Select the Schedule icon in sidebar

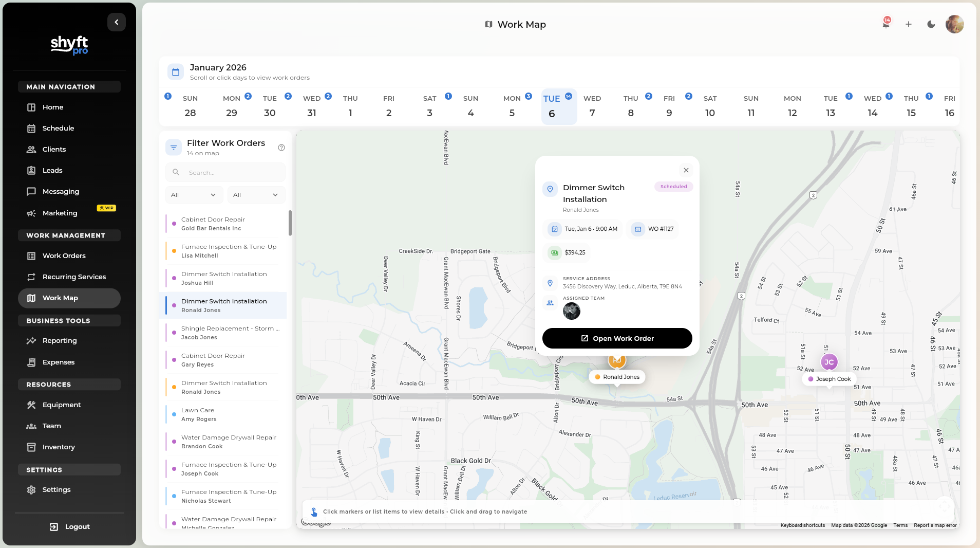click(x=32, y=128)
